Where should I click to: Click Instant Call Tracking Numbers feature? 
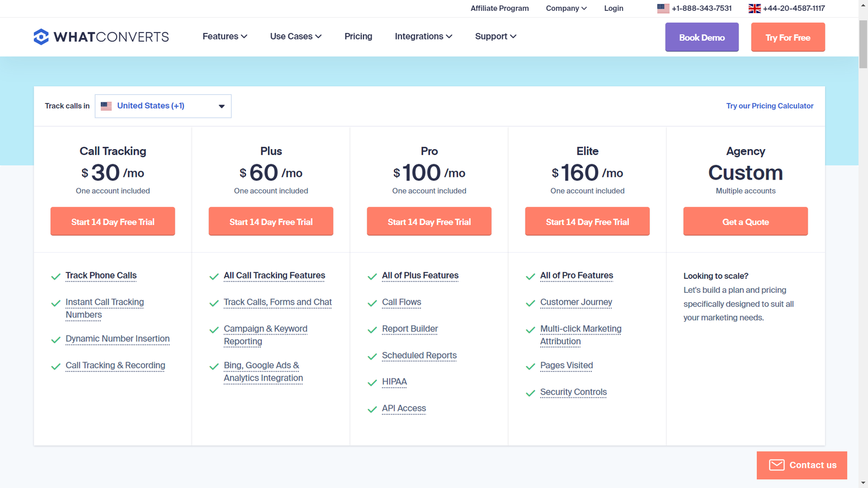click(105, 309)
